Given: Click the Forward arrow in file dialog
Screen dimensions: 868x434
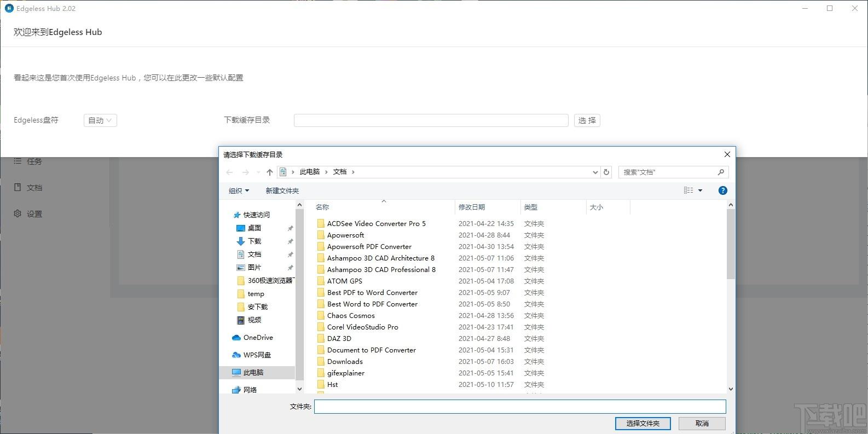Looking at the screenshot, I should point(246,172).
